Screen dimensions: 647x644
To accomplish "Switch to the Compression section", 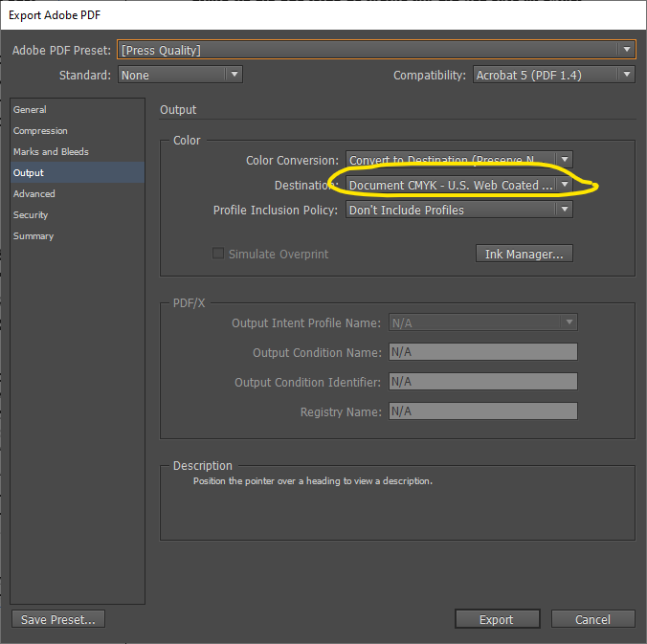I will tap(40, 131).
